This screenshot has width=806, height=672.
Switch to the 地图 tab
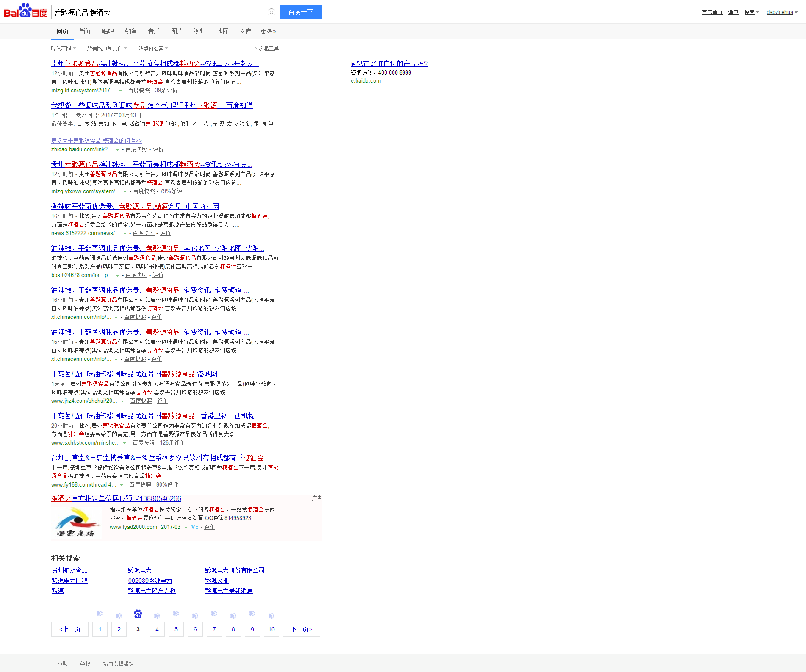click(222, 31)
